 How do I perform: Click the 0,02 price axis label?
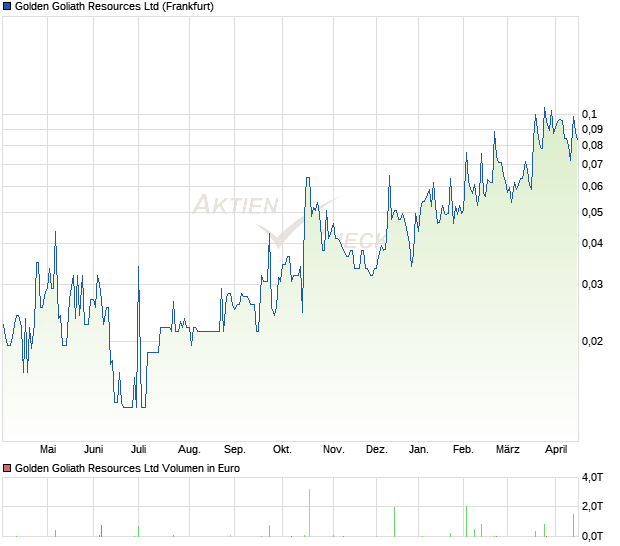[592, 341]
